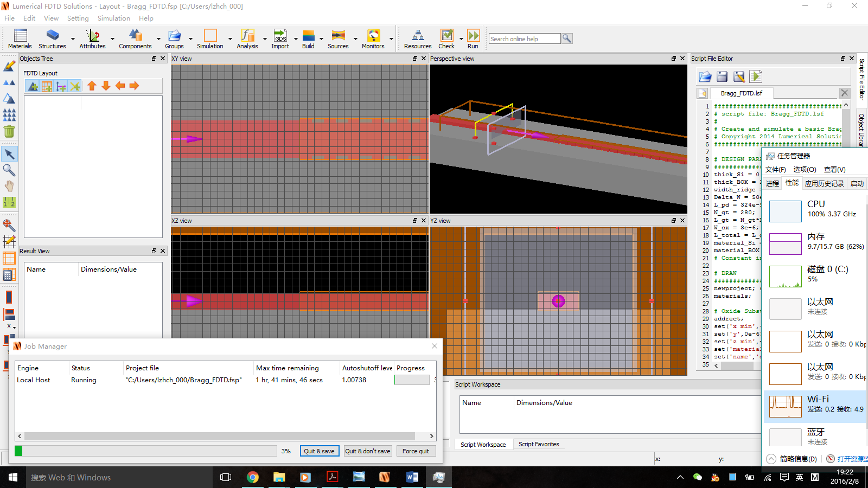Click the run script icon in Script File Editor
Image resolution: width=868 pixels, height=488 pixels.
[756, 76]
